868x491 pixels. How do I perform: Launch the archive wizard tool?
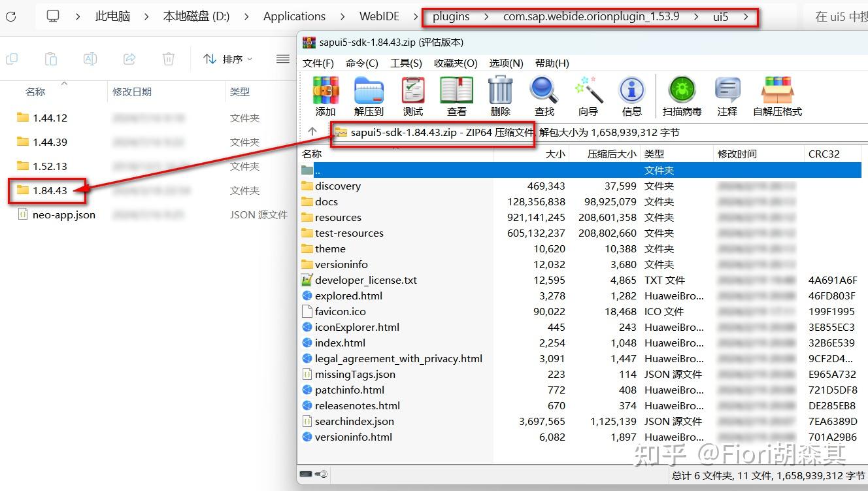588,95
